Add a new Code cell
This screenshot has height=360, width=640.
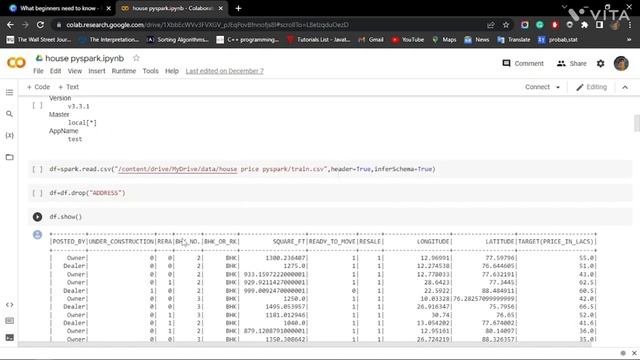click(38, 87)
